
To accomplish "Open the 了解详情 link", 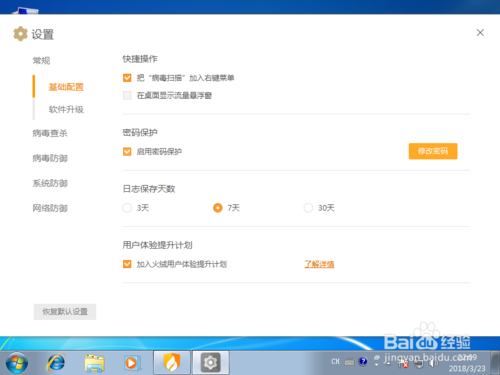I will pyautogui.click(x=319, y=264).
